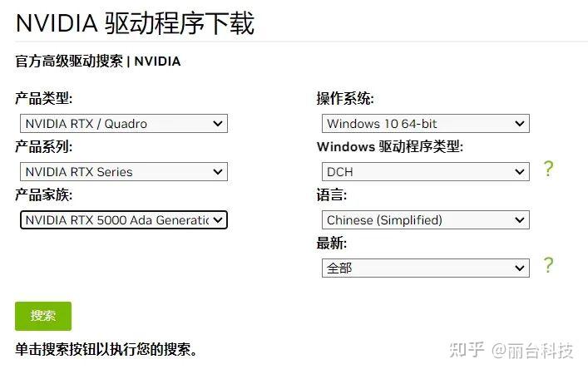
Task: Open the 产品家族 dropdown showing RTX 5000 Ada
Action: (x=123, y=220)
